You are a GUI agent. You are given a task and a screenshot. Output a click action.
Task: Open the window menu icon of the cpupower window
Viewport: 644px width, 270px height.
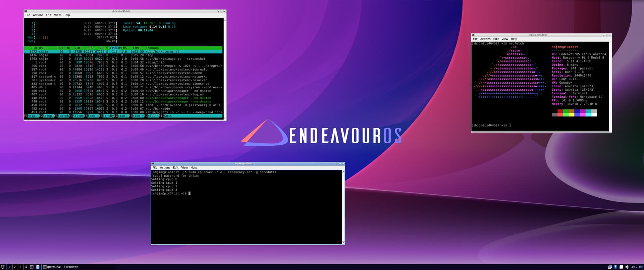(x=153, y=164)
